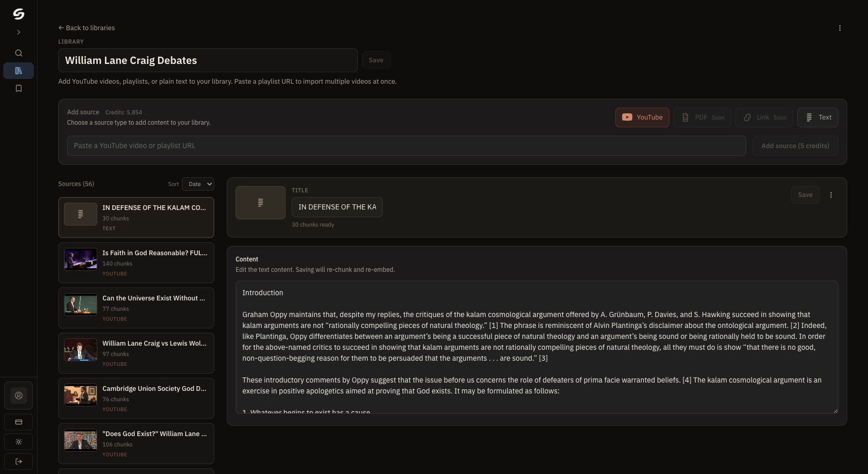Viewport: 868px width, 474px height.
Task: Go back to libraries
Action: pos(86,28)
